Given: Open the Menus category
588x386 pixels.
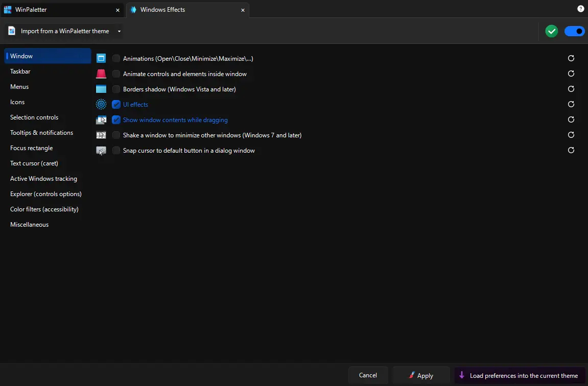Looking at the screenshot, I should pyautogui.click(x=48, y=87).
